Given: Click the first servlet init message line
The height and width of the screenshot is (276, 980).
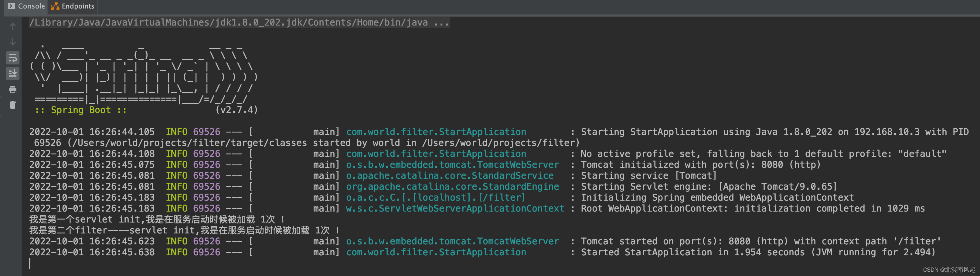Looking at the screenshot, I should click(x=157, y=220).
